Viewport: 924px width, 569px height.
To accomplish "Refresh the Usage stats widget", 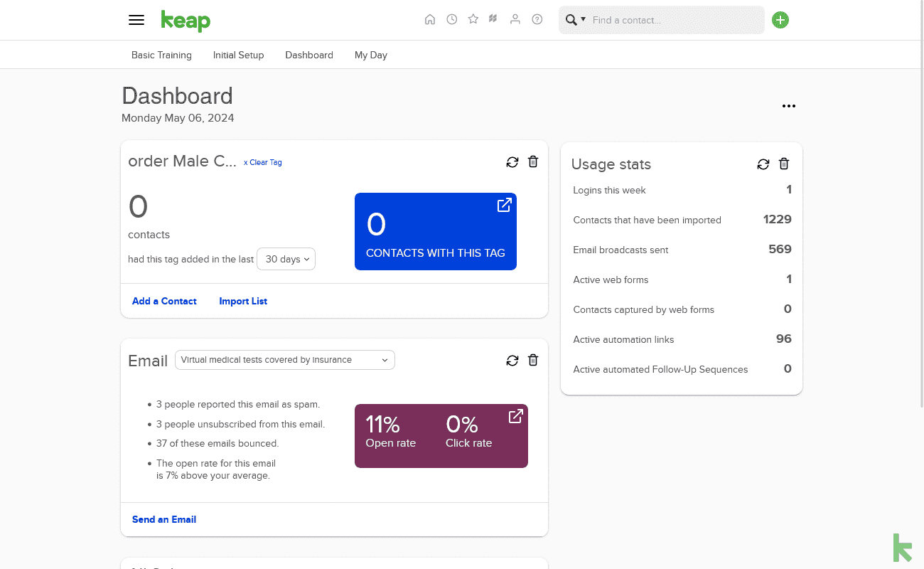I will pyautogui.click(x=763, y=164).
